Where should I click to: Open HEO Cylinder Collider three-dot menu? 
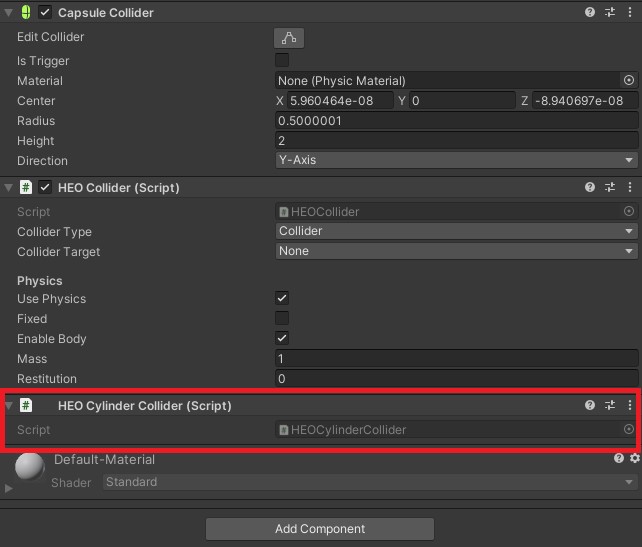[630, 406]
